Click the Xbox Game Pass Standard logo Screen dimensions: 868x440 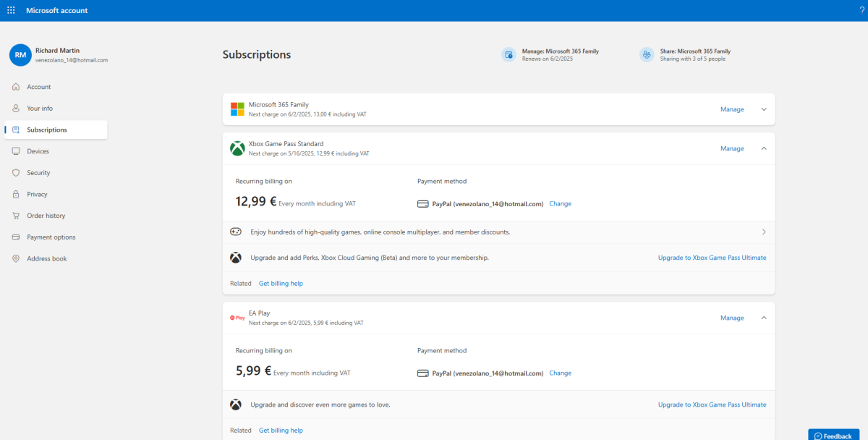click(237, 148)
